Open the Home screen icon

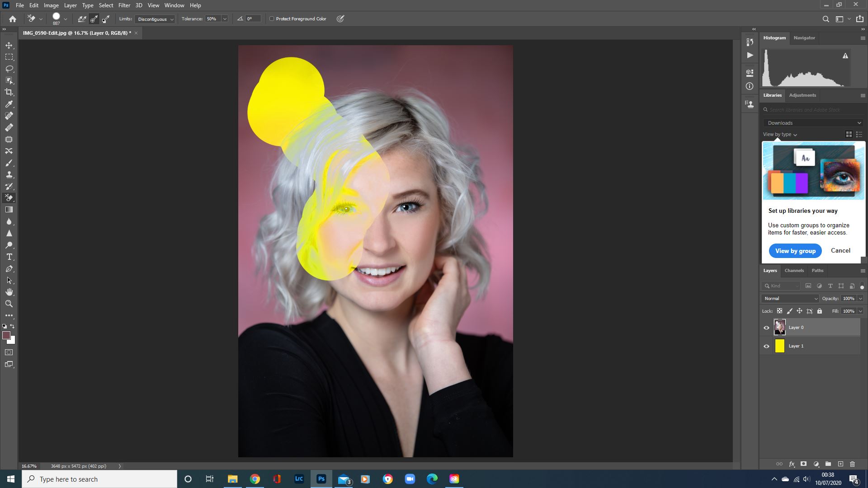(x=12, y=19)
